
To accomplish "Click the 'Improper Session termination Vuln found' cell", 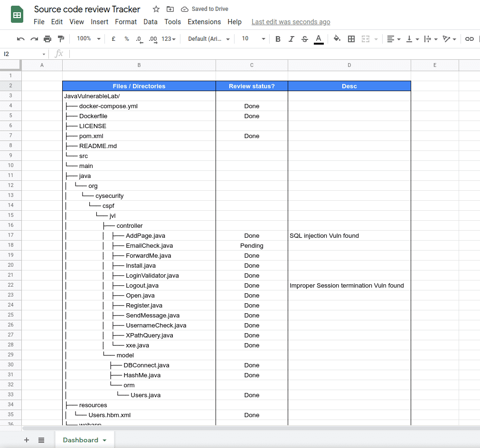I will pos(349,286).
